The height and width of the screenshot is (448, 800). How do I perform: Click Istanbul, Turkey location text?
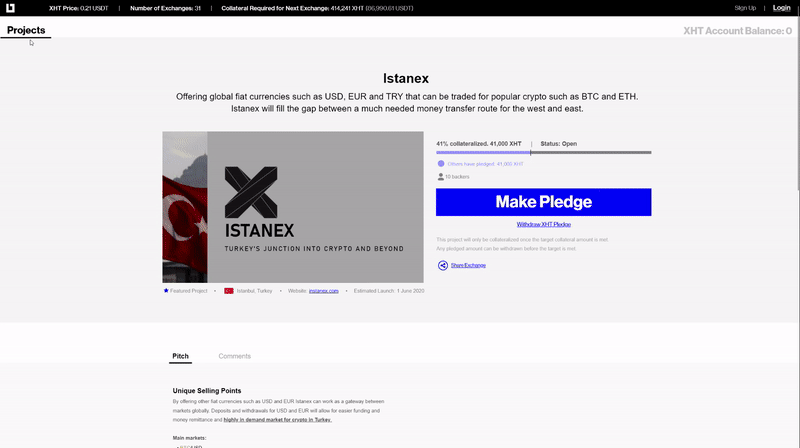click(x=255, y=291)
